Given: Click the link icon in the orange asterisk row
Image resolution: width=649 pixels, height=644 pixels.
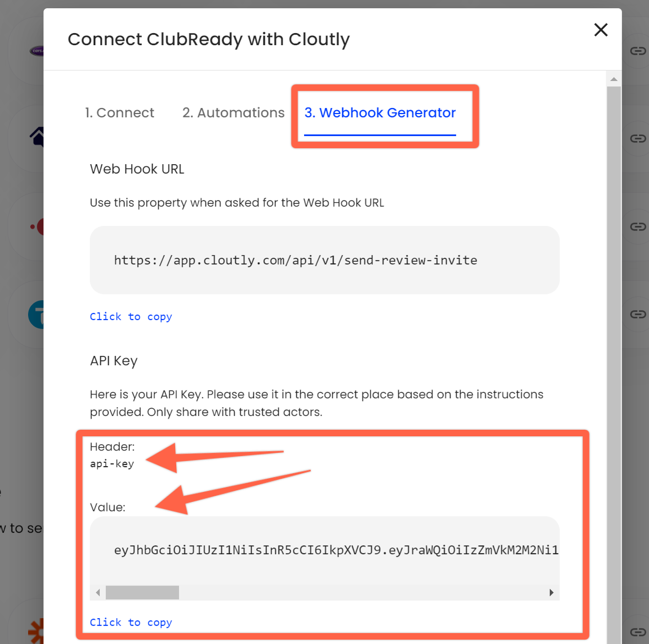Looking at the screenshot, I should point(638,631).
